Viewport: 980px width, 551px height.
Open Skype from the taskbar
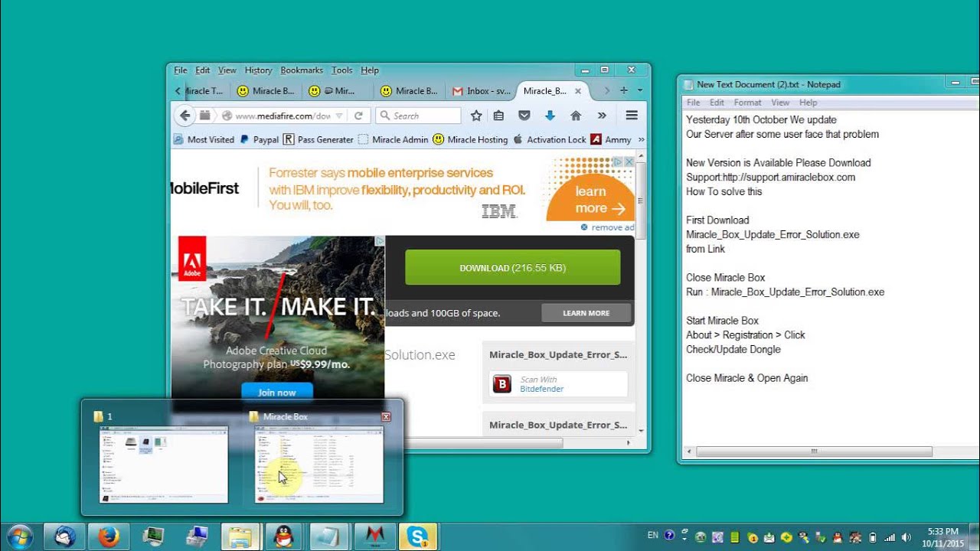(418, 537)
